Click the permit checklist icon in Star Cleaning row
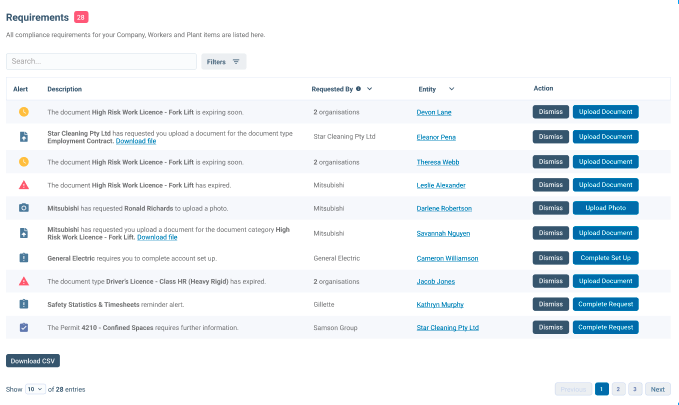 (x=24, y=327)
